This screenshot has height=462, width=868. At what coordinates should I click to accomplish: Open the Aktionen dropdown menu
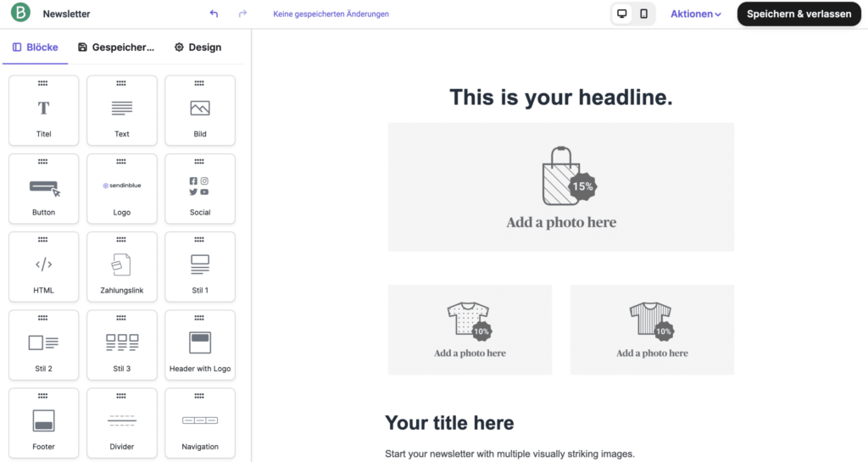coord(695,14)
